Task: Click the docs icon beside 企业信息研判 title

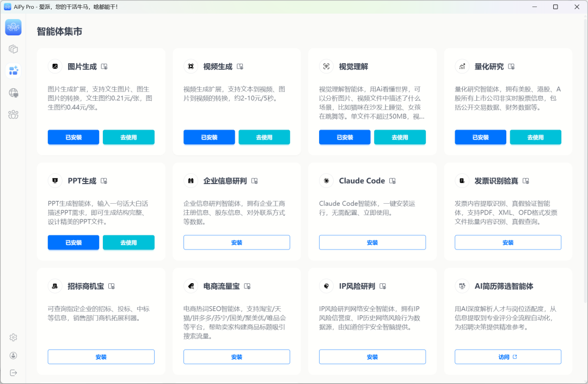Action: [255, 181]
